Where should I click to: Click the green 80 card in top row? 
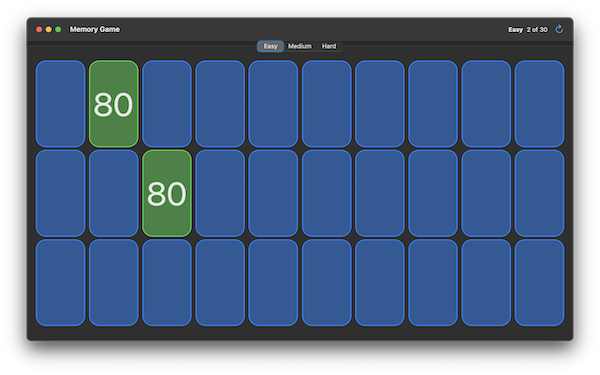(114, 104)
